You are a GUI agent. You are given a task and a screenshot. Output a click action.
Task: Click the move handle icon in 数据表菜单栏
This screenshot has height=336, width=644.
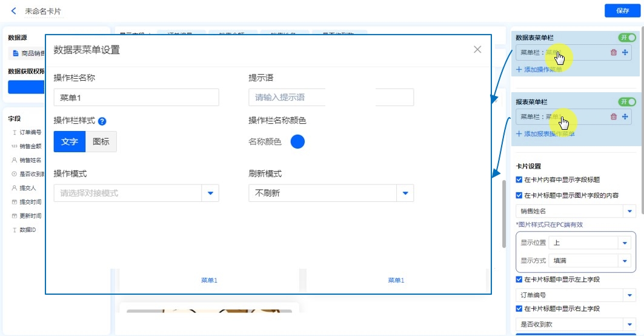(x=625, y=53)
